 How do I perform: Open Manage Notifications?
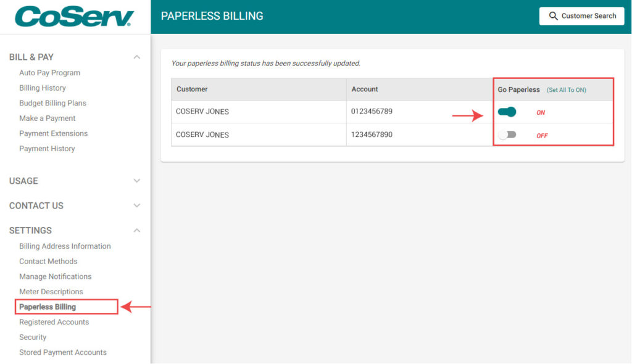[x=55, y=276]
